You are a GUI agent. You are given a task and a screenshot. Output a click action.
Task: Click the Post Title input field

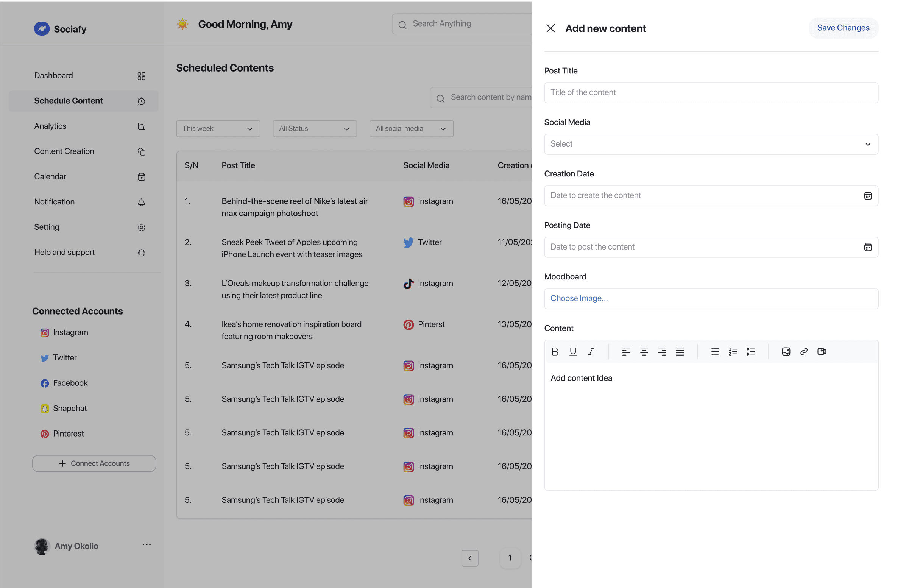point(711,92)
